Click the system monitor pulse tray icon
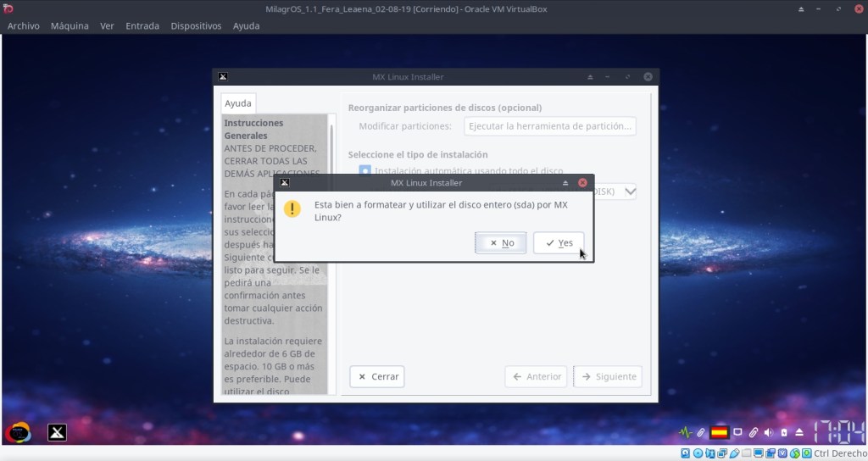 tap(686, 432)
